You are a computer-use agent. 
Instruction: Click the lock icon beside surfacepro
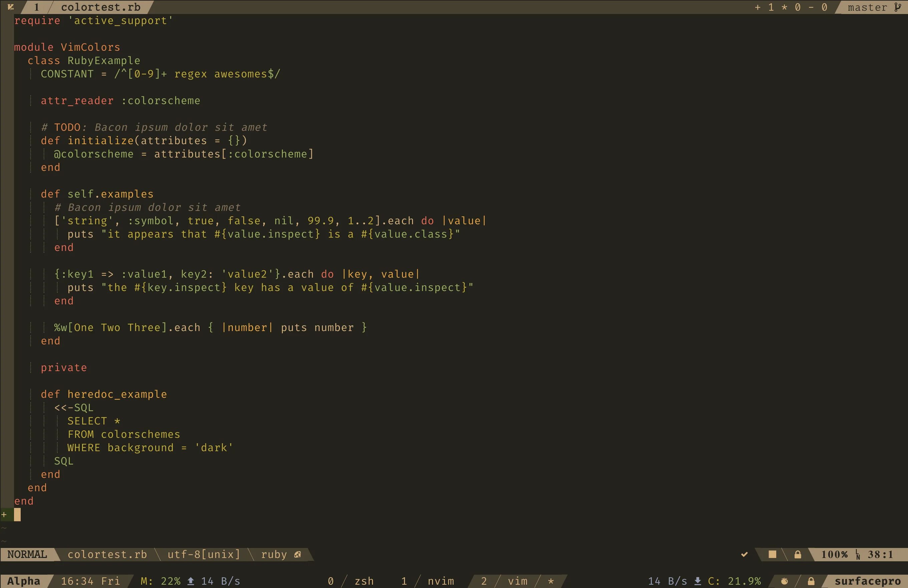pyautogui.click(x=811, y=581)
